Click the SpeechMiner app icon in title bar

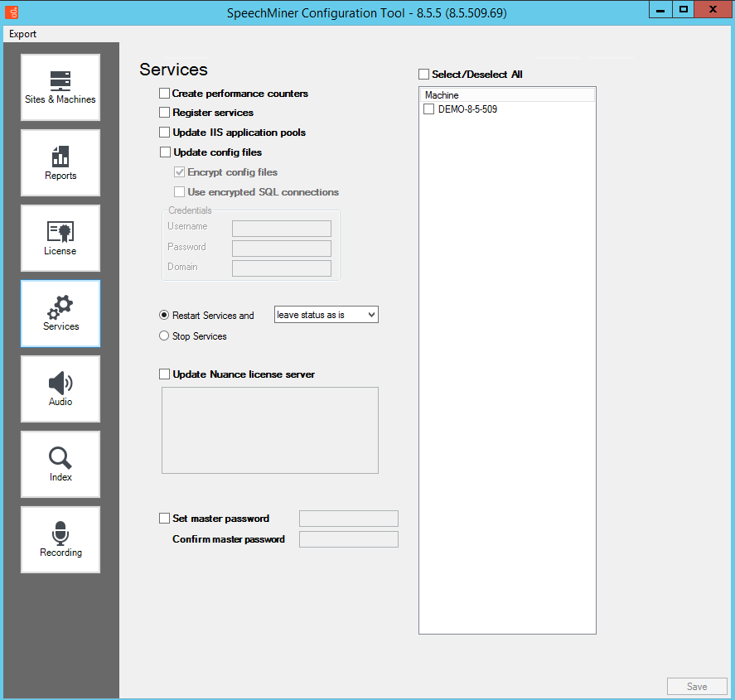coord(10,12)
